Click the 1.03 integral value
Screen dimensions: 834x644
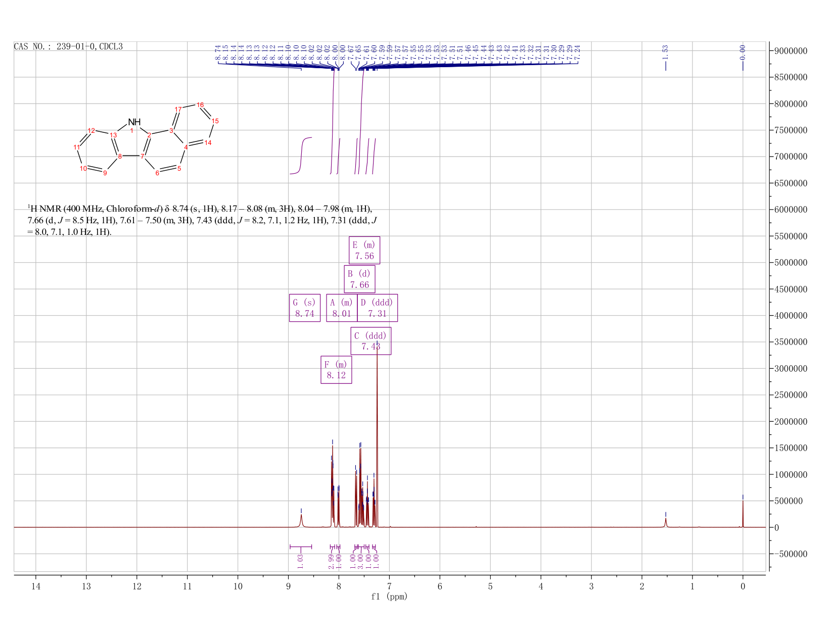pos(300,561)
